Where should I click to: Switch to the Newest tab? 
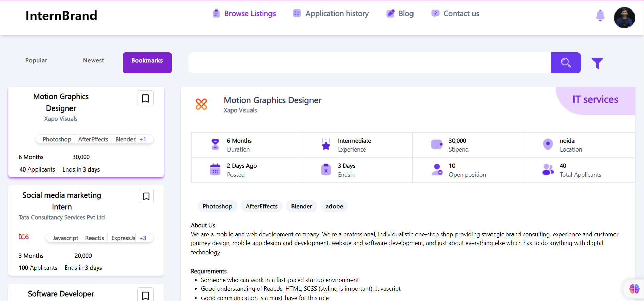[94, 60]
